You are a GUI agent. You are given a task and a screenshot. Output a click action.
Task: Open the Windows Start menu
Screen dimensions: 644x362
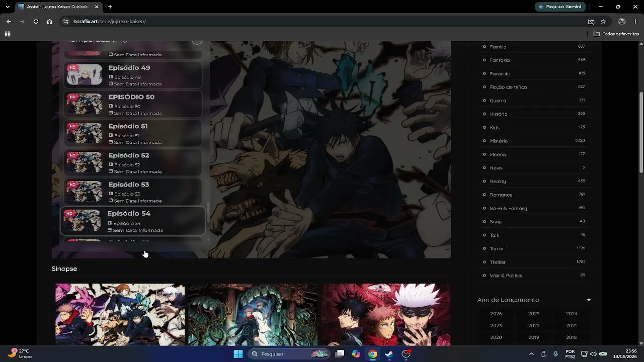238,354
